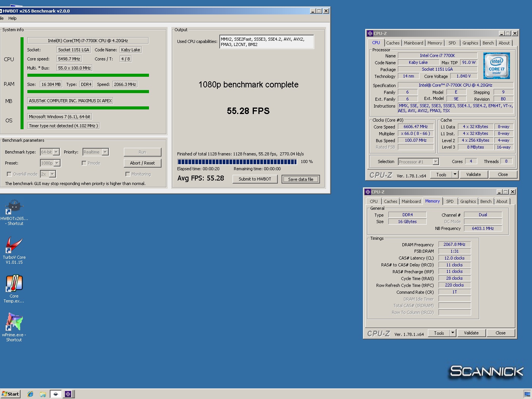532x399 pixels.
Task: Click Submit to HWBOT button
Action: click(x=255, y=179)
